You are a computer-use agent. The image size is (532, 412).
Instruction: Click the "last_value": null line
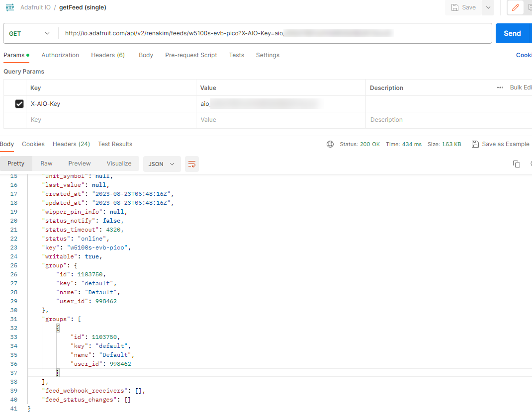click(76, 185)
